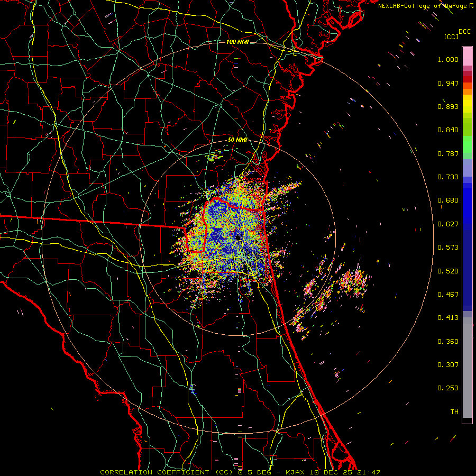Click the 0.253 scale value
The width and height of the screenshot is (476, 476).
click(448, 388)
